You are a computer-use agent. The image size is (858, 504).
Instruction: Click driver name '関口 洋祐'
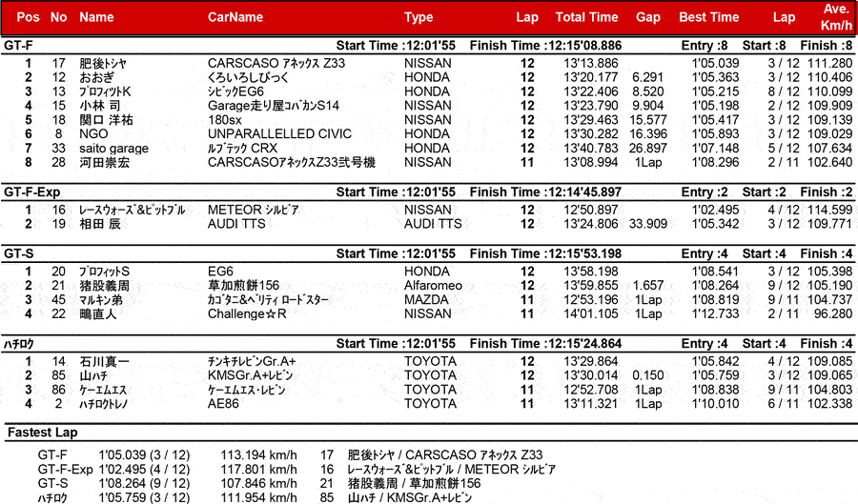point(106,120)
